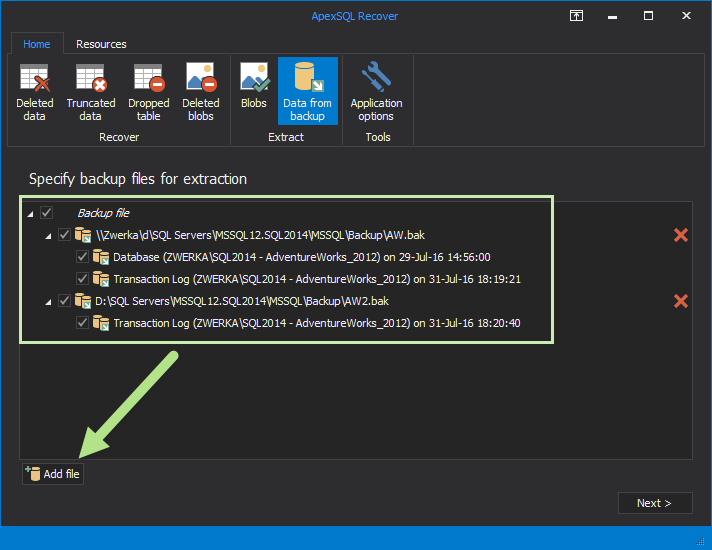This screenshot has width=712, height=550.
Task: Collapse the Backup file root node
Action: (x=30, y=214)
